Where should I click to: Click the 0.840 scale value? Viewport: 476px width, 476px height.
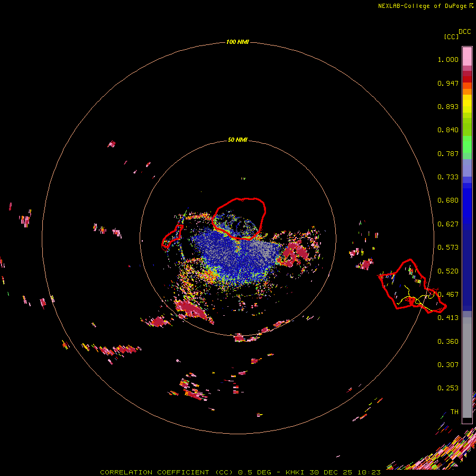[x=448, y=130]
